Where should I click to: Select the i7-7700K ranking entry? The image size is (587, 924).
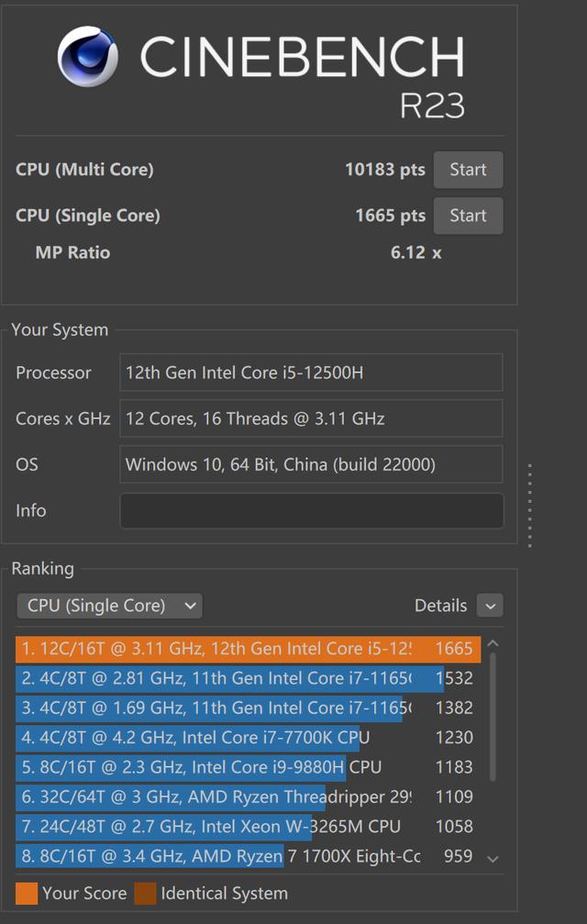point(248,738)
